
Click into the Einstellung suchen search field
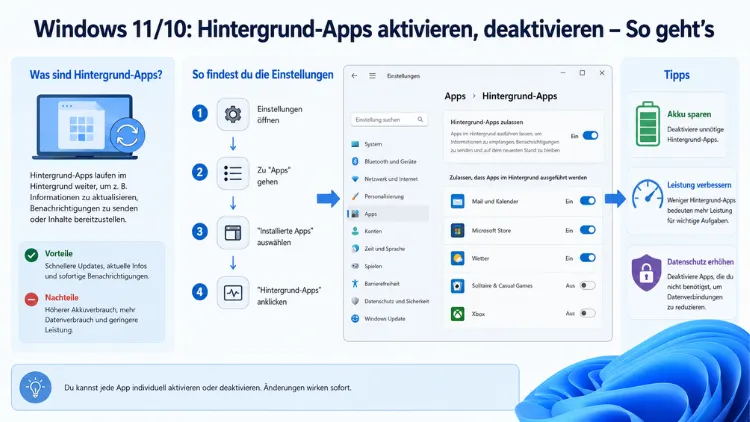click(389, 120)
